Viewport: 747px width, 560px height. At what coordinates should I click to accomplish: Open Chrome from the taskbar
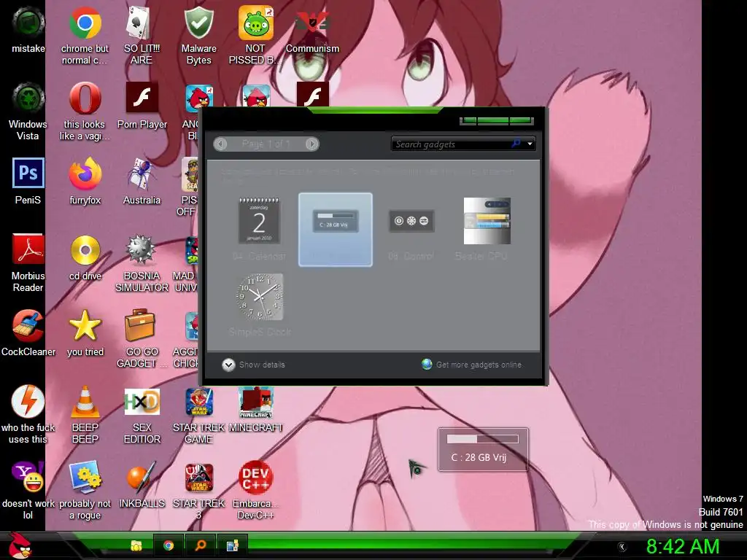(x=169, y=545)
